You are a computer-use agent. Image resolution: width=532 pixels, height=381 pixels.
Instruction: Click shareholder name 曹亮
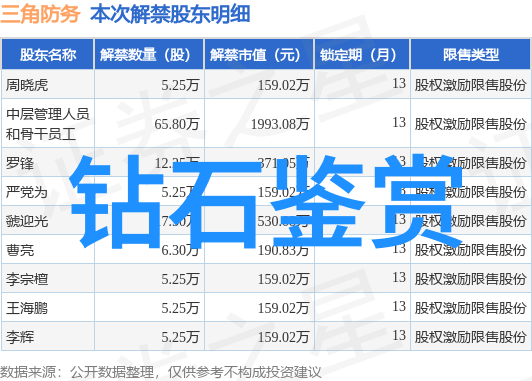point(20,250)
